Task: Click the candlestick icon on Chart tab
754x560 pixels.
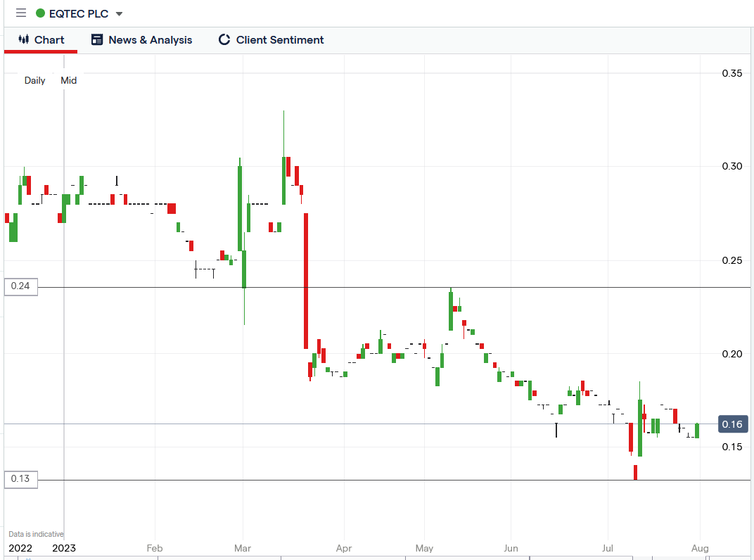Action: pyautogui.click(x=24, y=39)
